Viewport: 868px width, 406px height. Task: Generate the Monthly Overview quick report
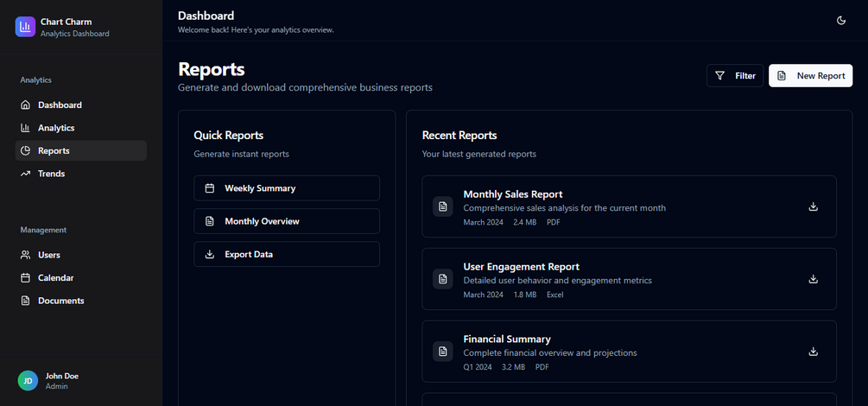tap(287, 221)
